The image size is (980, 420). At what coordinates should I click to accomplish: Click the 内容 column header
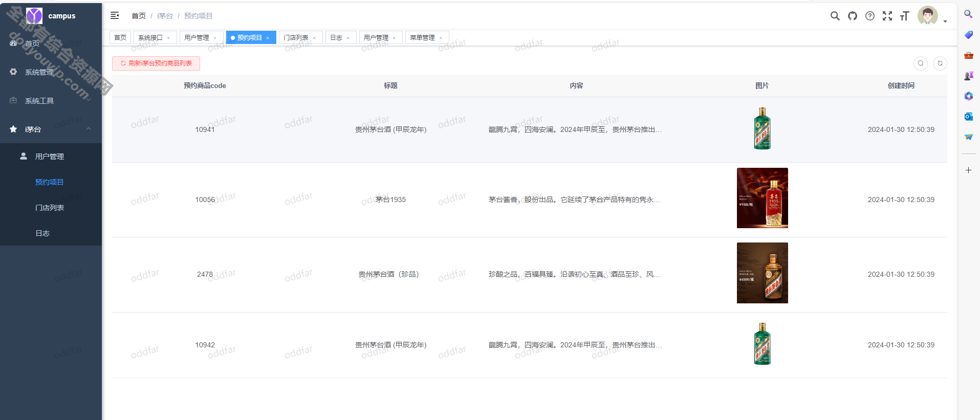[576, 85]
